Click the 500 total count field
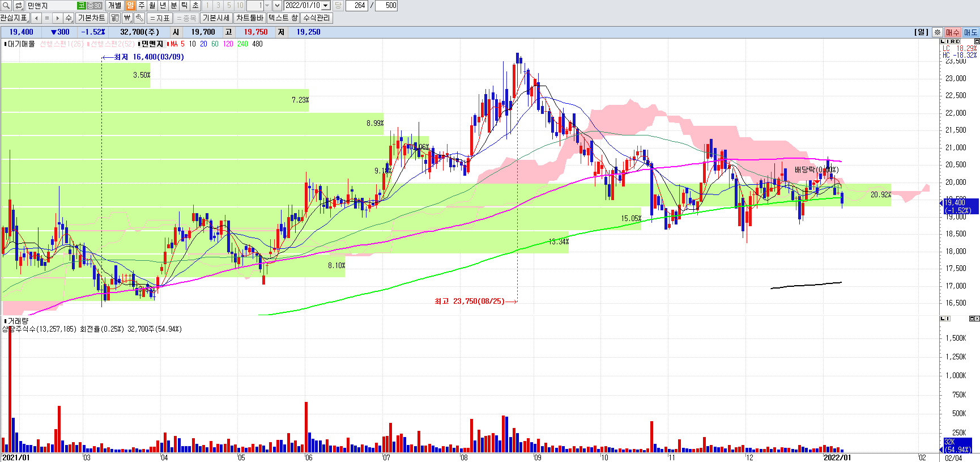 click(387, 6)
